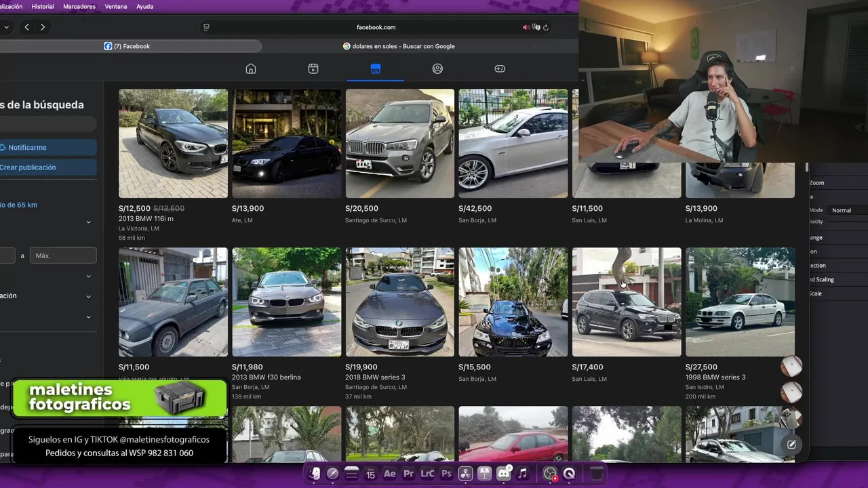
Task: Open the S/17,400 San Luis SUV photo
Action: [x=627, y=302]
